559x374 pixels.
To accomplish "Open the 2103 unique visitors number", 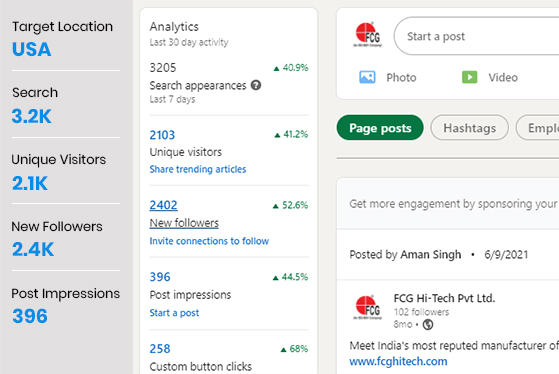I will tap(162, 135).
